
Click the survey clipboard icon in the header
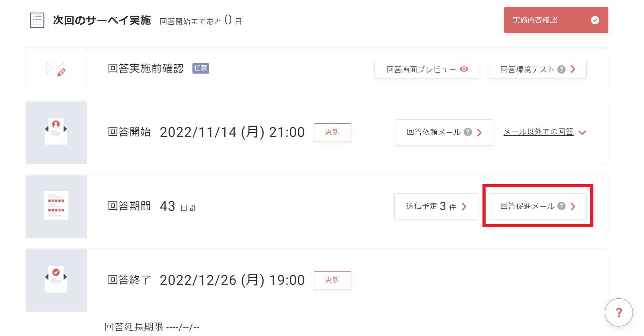click(37, 20)
